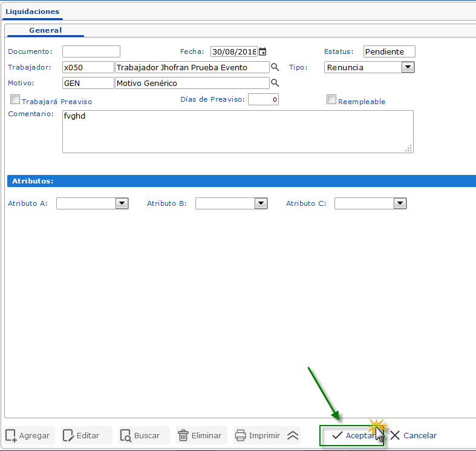Expand the Atributo A dropdown
476x451 pixels.
pos(122,203)
